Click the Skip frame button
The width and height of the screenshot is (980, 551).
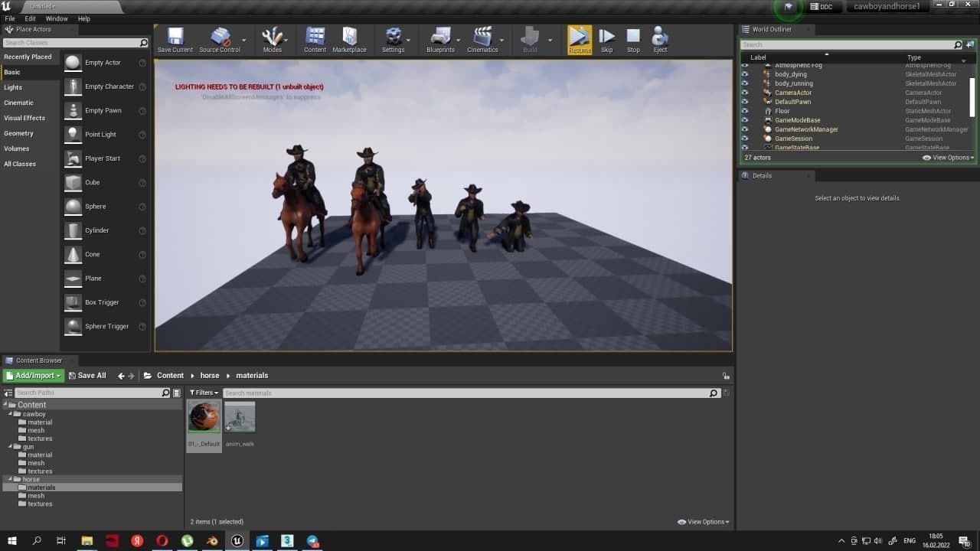pos(606,40)
